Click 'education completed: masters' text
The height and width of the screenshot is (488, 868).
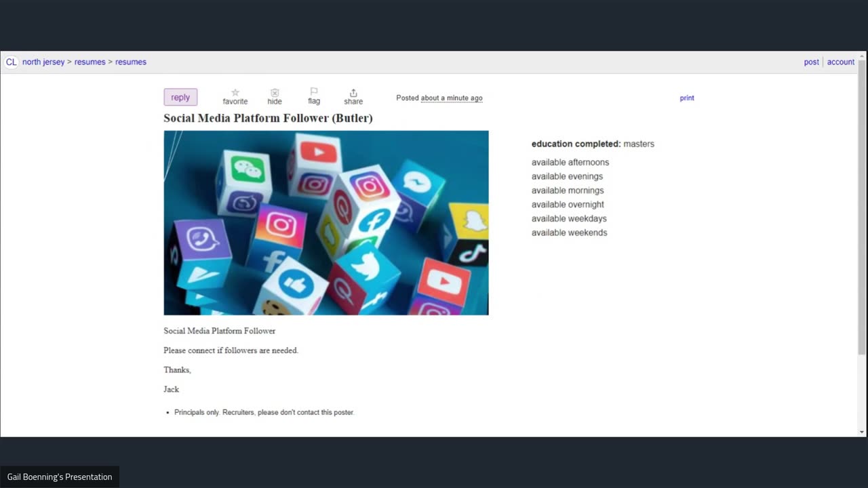click(593, 144)
